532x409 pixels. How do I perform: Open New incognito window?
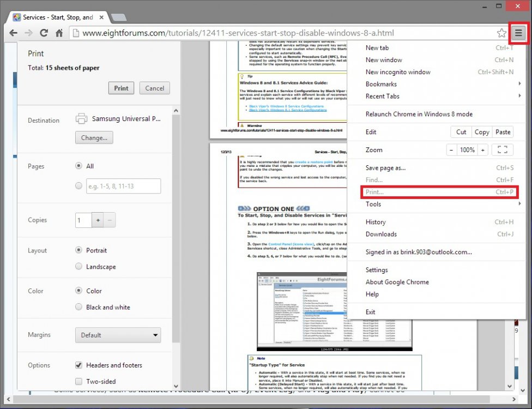point(436,72)
